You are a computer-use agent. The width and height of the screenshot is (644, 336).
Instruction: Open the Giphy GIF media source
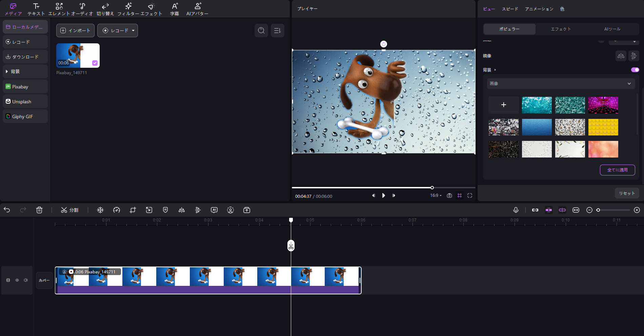[x=25, y=116]
